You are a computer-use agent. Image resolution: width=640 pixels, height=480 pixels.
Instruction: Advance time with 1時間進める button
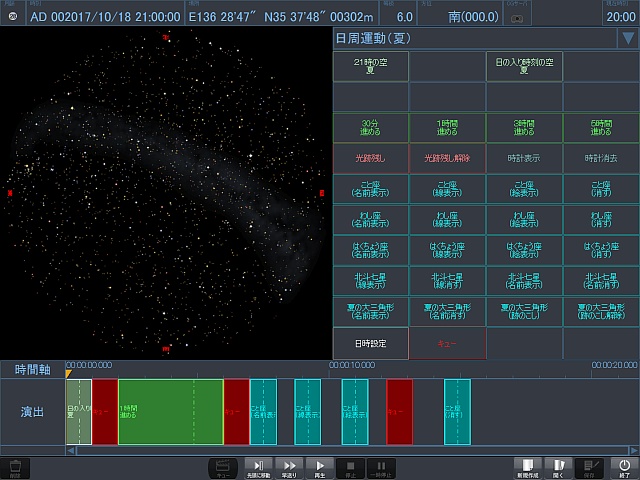click(447, 127)
